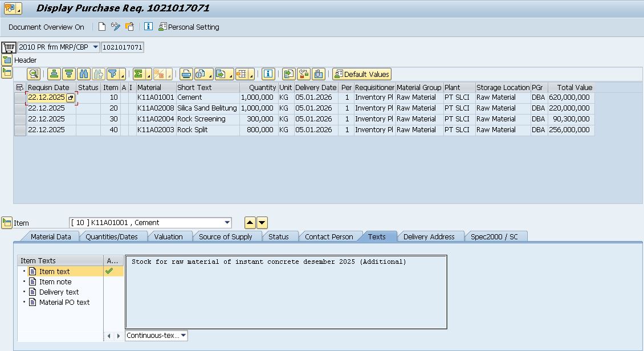Open the Item selector dropdown showing Cement
This screenshot has width=644, height=351.
[x=227, y=223]
